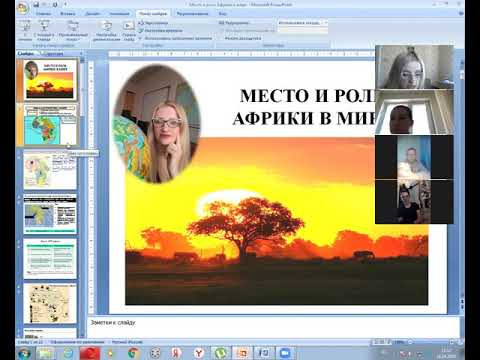Click Скрыть слайд hide slide button
Screen dimensions: 480x360
point(129,31)
